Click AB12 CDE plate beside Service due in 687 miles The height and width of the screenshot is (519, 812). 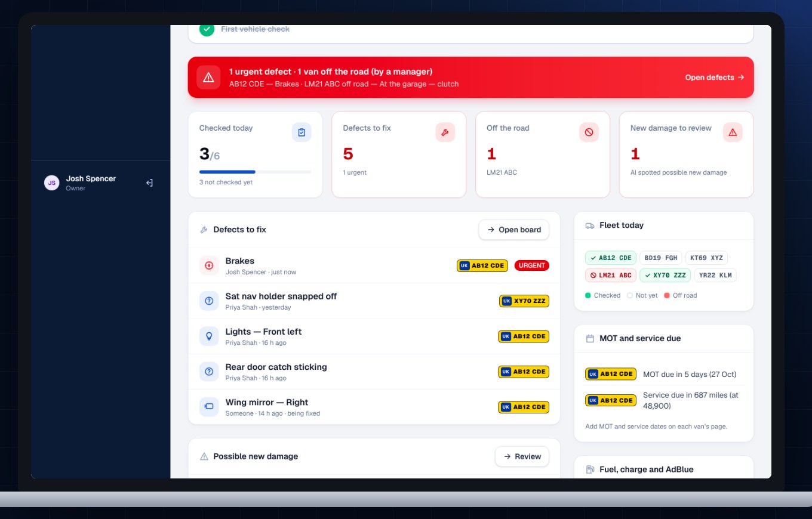click(611, 400)
